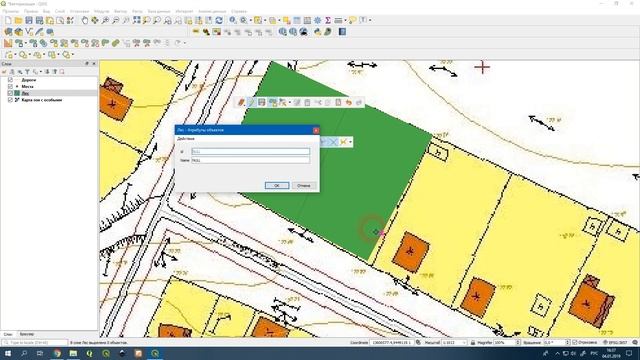Open layer styling panel in Layers toolbar
This screenshot has width=640, height=360.
pyautogui.click(x=5, y=72)
